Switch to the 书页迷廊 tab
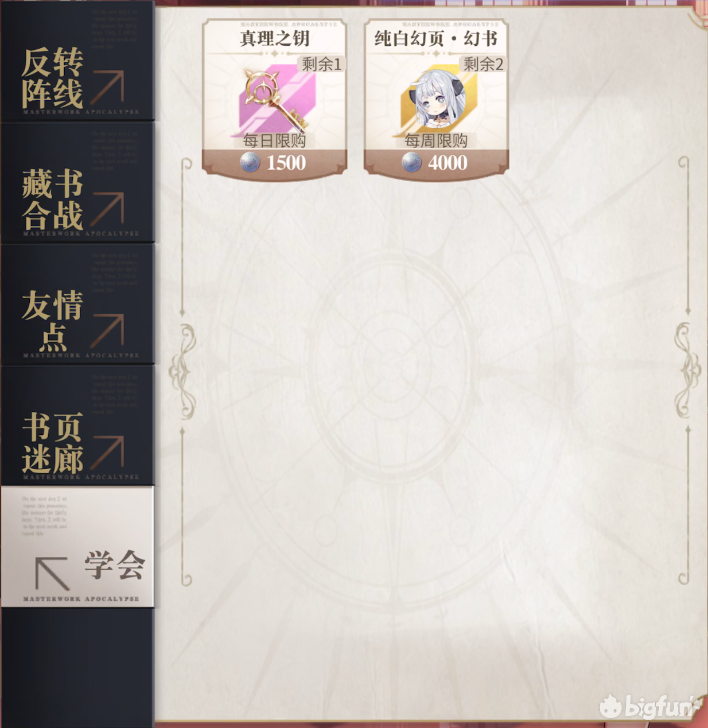Screen dimensions: 708x728 [x=77, y=427]
